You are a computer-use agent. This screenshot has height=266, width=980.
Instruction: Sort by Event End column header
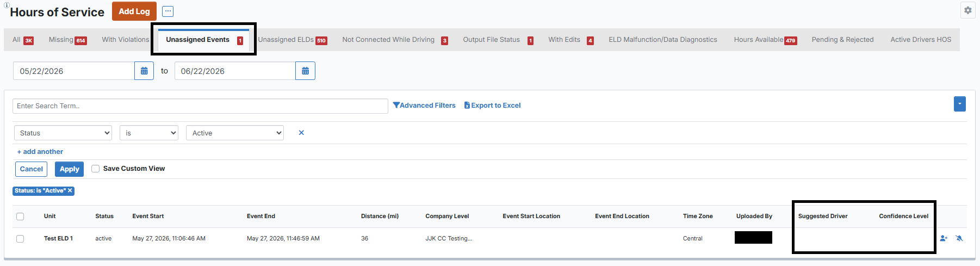point(261,216)
